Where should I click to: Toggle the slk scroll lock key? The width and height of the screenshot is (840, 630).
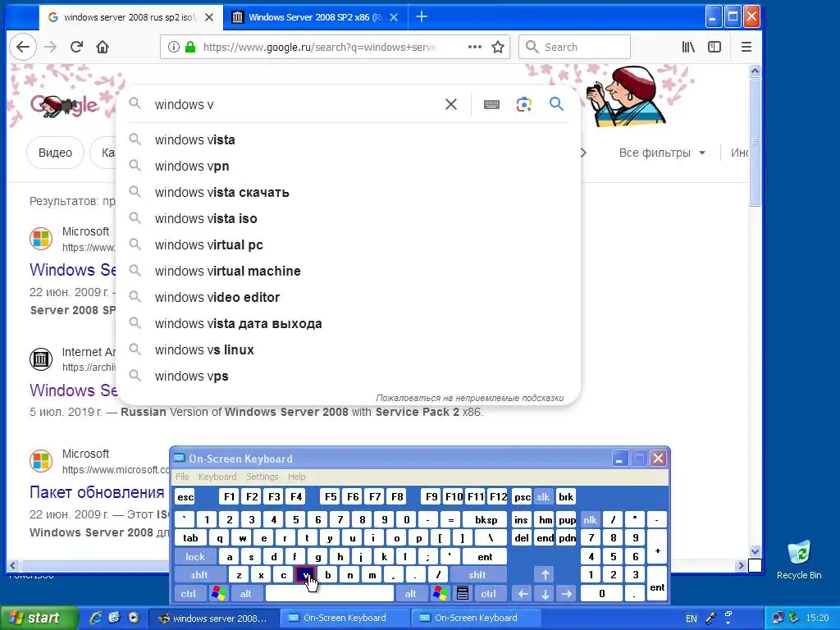(x=543, y=496)
